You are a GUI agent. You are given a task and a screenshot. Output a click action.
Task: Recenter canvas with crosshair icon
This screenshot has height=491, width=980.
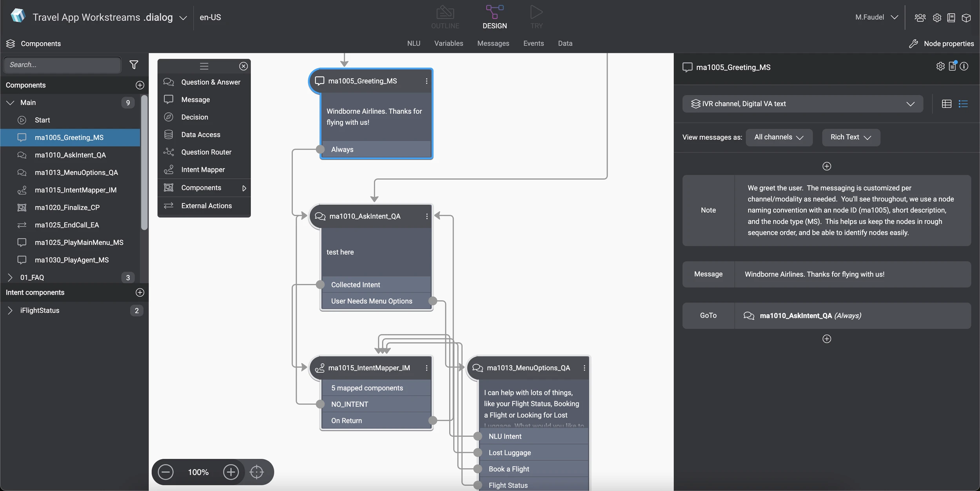257,472
